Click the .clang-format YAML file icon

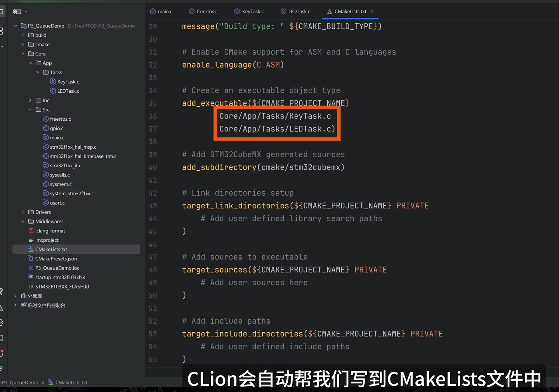click(31, 231)
